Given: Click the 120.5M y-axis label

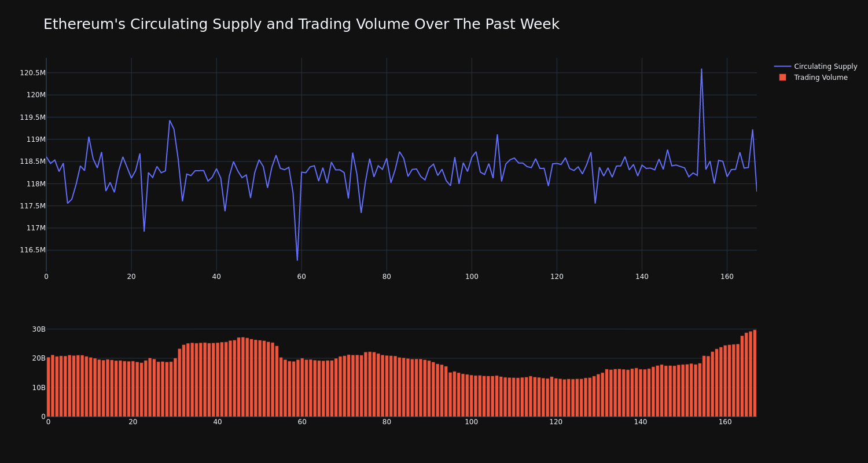Looking at the screenshot, I should pos(32,73).
